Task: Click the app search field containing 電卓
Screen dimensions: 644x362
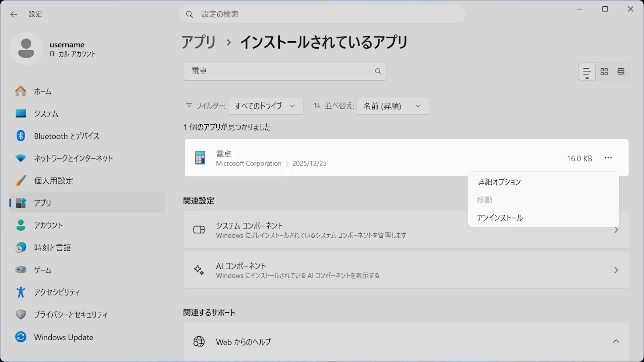Action: 285,71
